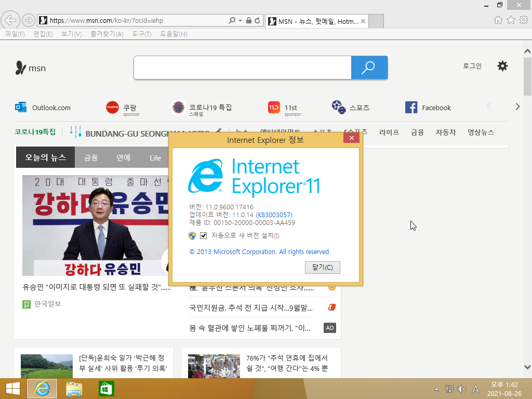Click the 닫기(C) button

click(322, 268)
